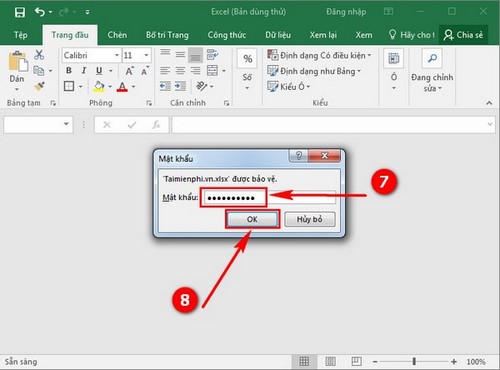Image resolution: width=500 pixels, height=370 pixels.
Task: Expand the formula bar
Action: pos(490,124)
